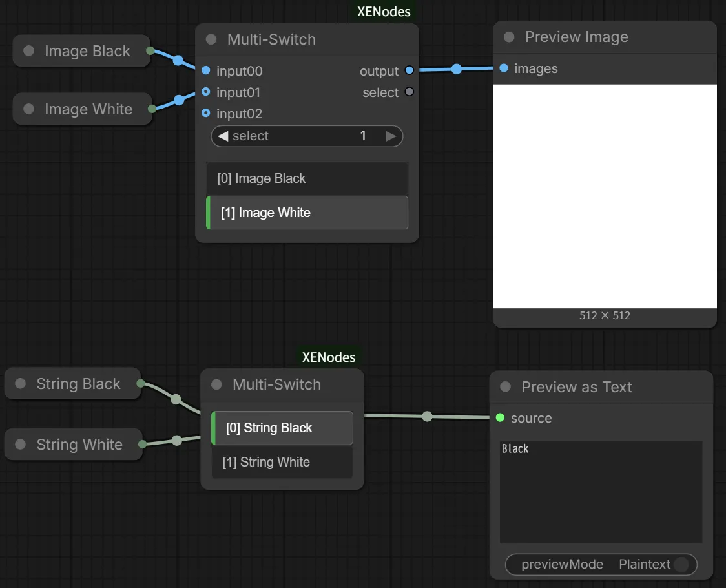Click the Preview Image node title
Screen dimensions: 726x588
(576, 37)
